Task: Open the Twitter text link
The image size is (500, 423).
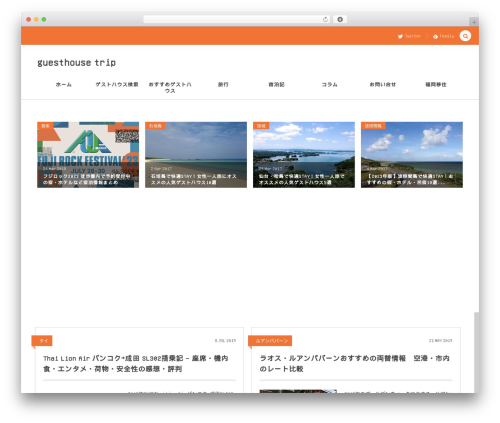Action: (413, 36)
